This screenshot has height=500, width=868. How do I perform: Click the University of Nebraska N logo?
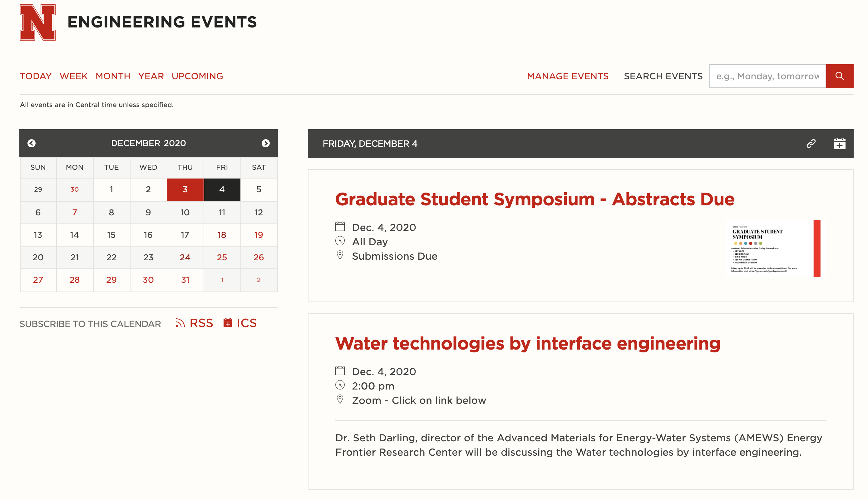tap(37, 22)
